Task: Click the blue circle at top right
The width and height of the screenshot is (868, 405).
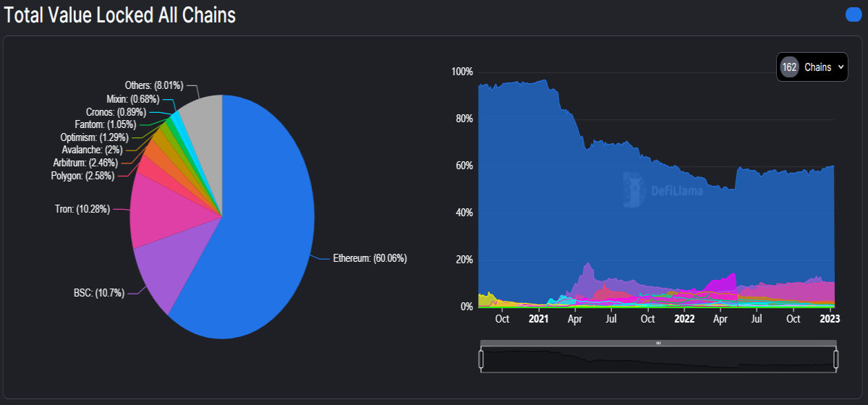Action: 854,15
